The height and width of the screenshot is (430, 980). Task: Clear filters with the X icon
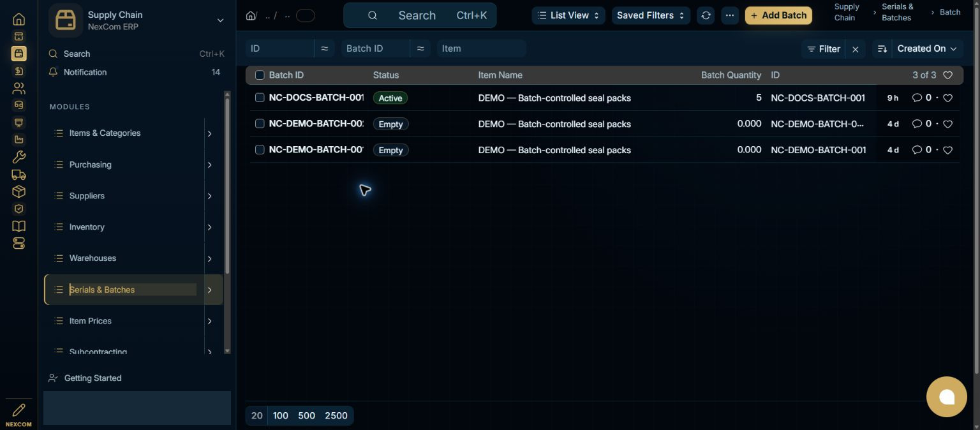(856, 49)
